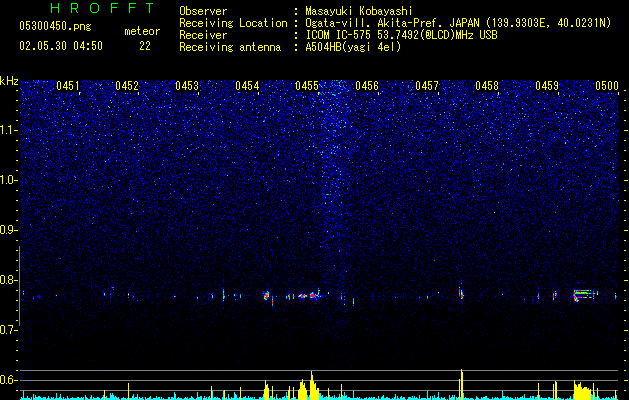Click the gray vertical range bar beside 0.8

(x=20, y=286)
